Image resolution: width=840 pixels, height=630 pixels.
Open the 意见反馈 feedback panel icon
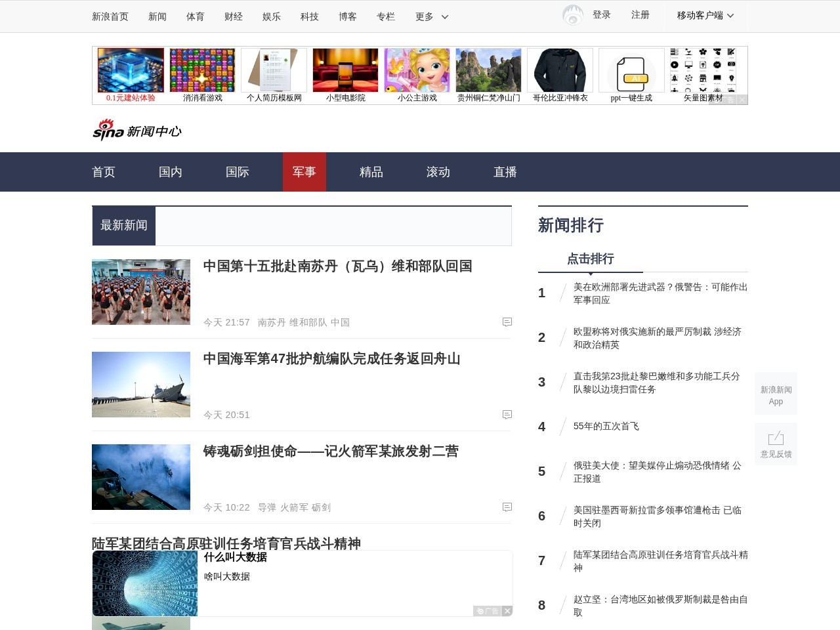point(776,438)
